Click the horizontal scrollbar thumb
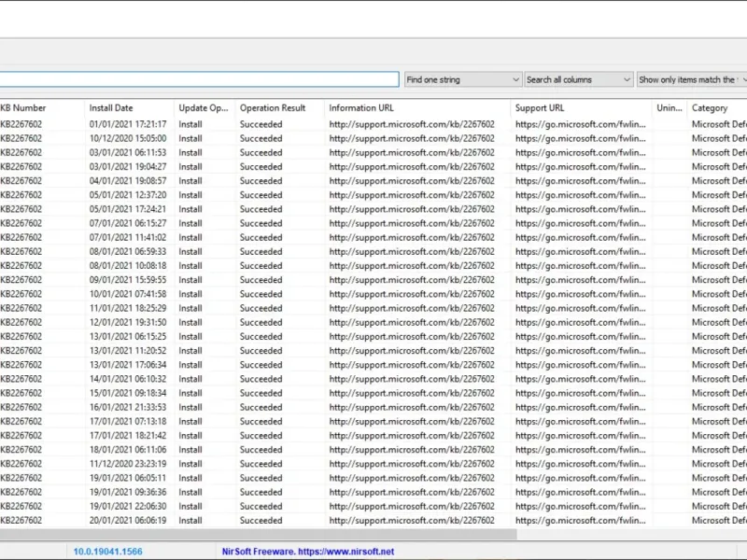Viewport: 747px width, 560px height. point(259,534)
